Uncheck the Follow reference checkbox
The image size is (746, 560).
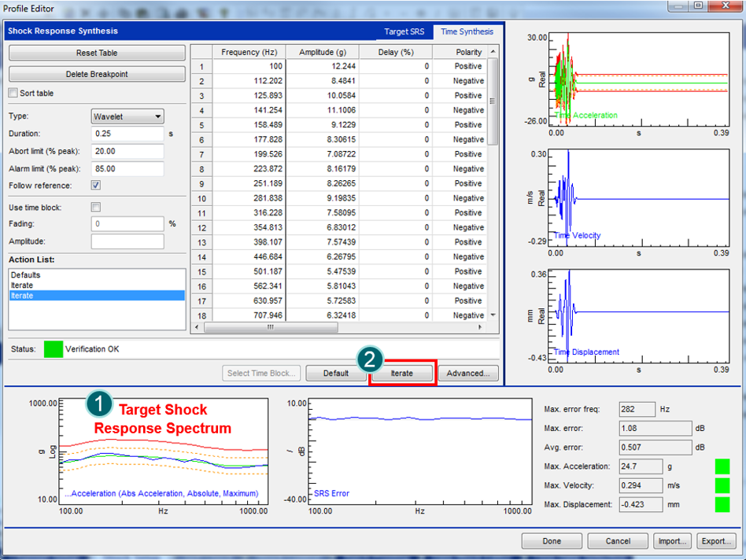[96, 186]
